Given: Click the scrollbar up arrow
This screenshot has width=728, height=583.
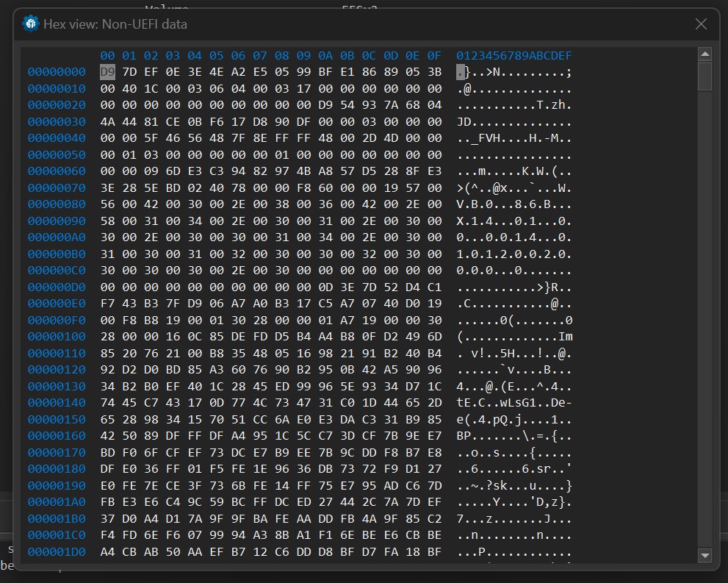Looking at the screenshot, I should [704, 53].
